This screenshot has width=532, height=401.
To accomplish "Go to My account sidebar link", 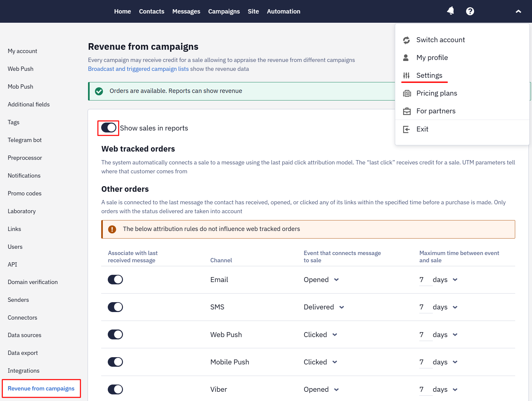I will coord(22,51).
